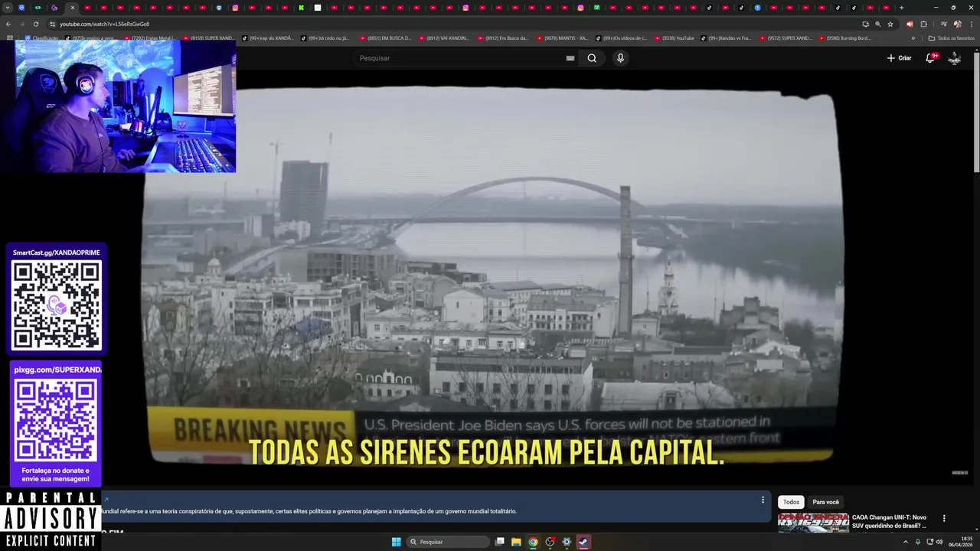The image size is (980, 551).
Task: Open the Todos os favoritos folder
Action: 952,37
